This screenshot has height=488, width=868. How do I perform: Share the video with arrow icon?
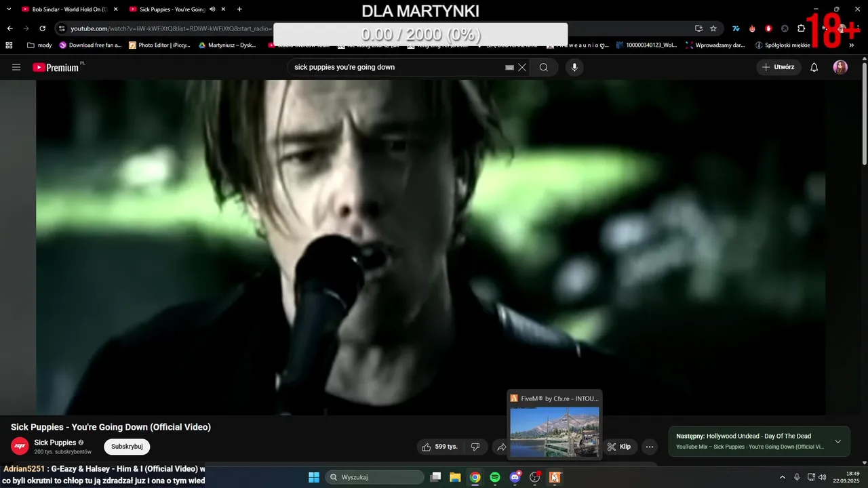[x=501, y=447]
